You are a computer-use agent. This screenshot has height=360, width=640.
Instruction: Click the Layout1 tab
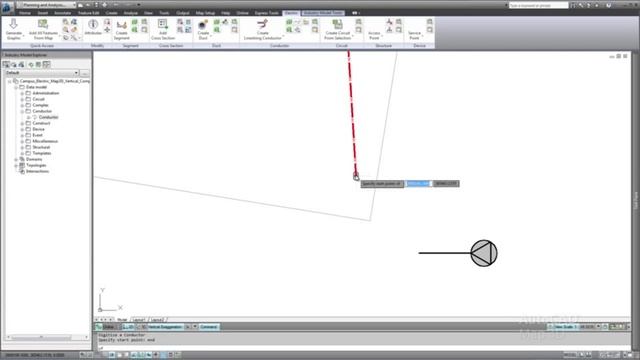(139, 320)
